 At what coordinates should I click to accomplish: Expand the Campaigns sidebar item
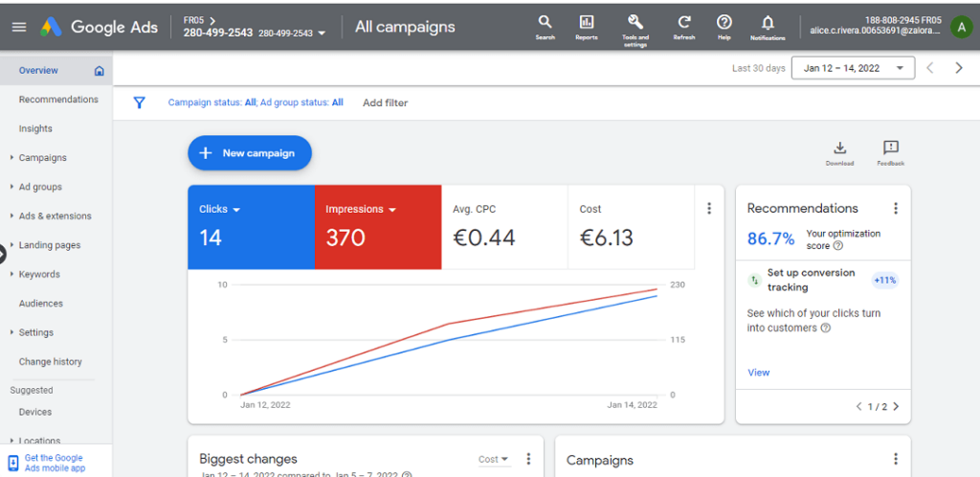(x=42, y=157)
